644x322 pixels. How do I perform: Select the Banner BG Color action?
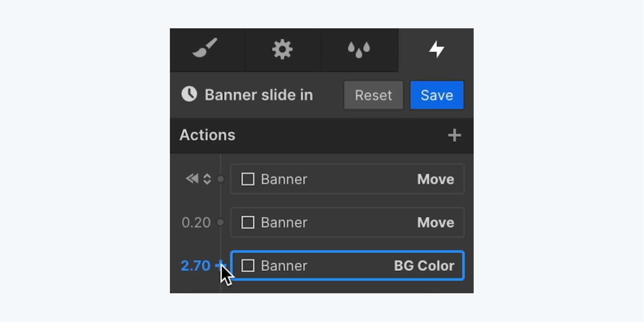point(348,266)
